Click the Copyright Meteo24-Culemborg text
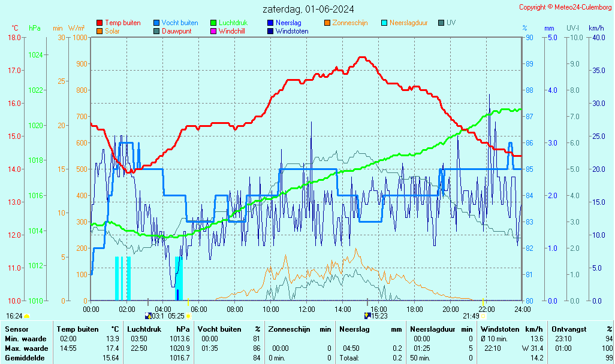This screenshot has height=364, width=615. click(x=565, y=7)
